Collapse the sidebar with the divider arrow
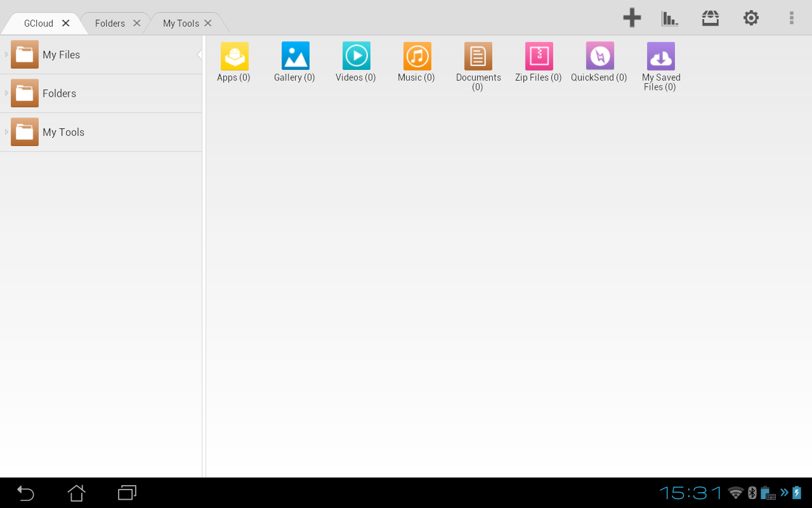812x508 pixels. [200, 55]
